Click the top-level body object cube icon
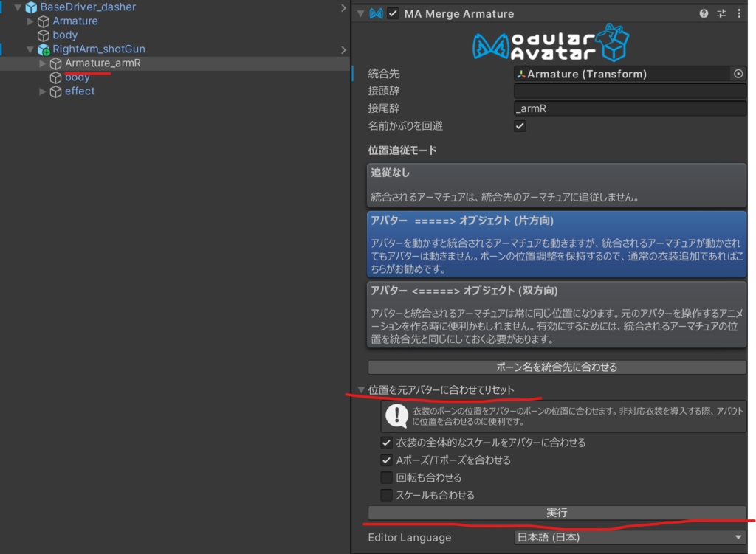The image size is (756, 554). point(44,35)
